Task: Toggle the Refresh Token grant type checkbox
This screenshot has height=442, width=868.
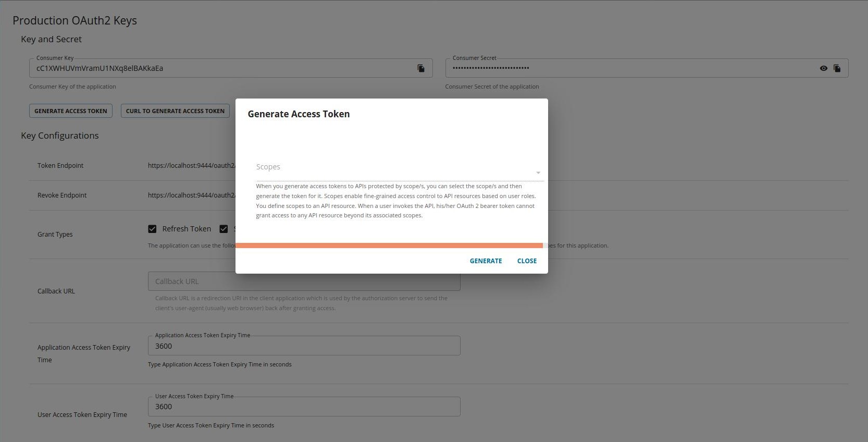Action: coord(152,229)
